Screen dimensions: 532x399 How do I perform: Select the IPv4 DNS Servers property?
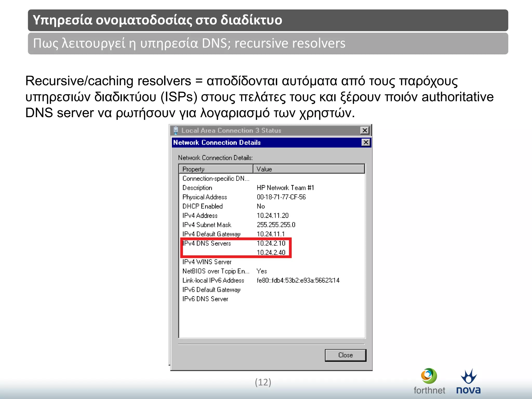click(207, 243)
